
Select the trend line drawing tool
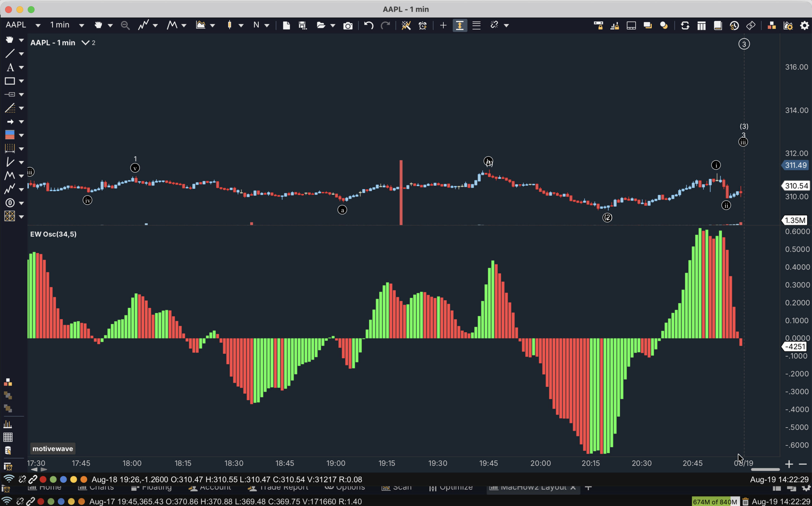tap(10, 54)
